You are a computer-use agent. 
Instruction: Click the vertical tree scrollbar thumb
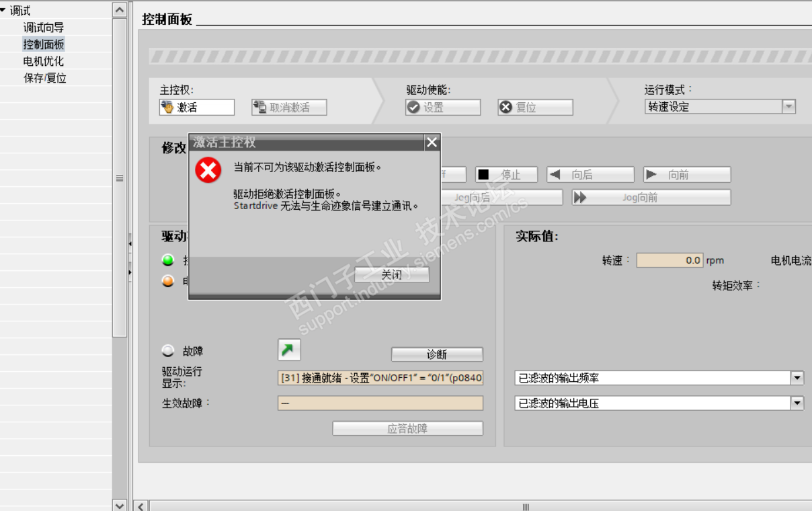[120, 178]
